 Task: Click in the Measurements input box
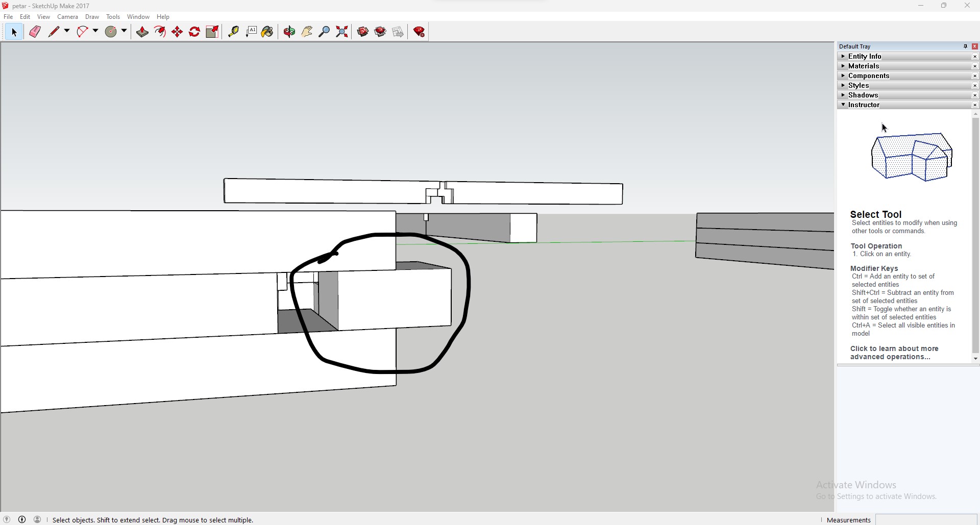tap(926, 519)
